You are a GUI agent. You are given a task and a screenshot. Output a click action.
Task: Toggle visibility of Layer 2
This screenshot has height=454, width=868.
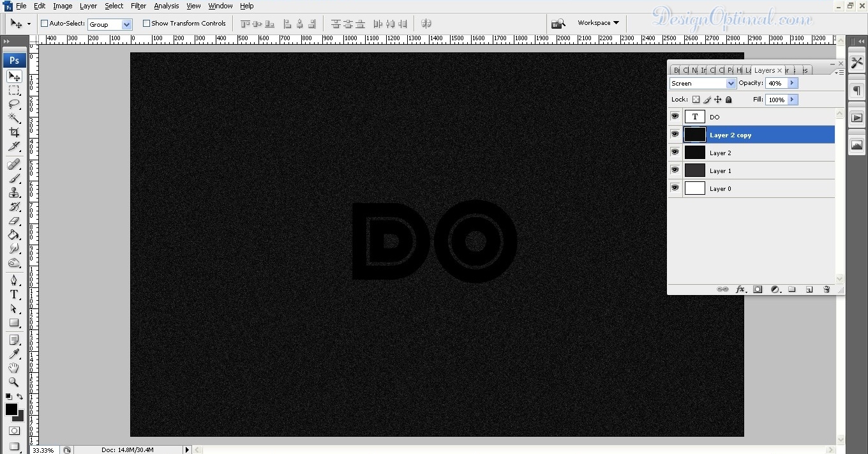click(x=675, y=152)
